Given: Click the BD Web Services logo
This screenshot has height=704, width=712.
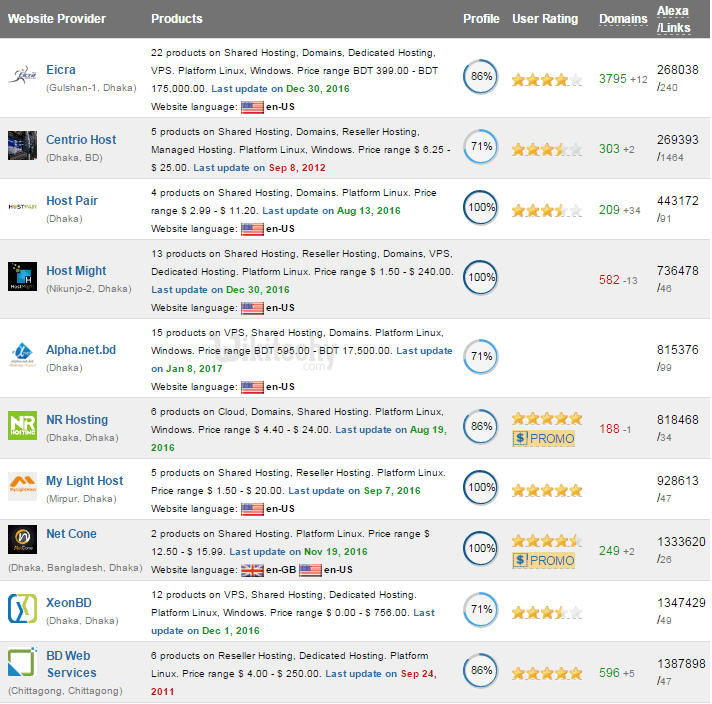Looking at the screenshot, I should 22,662.
